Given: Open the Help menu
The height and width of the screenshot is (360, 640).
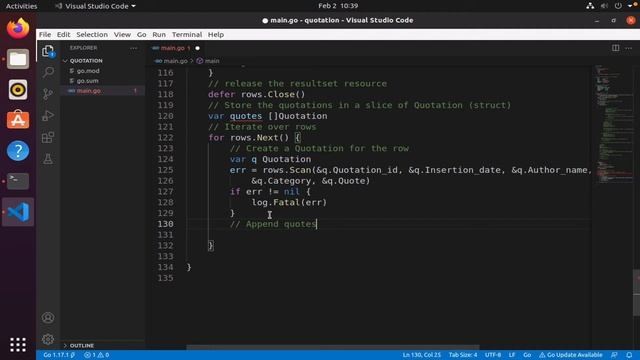Looking at the screenshot, I should point(216,35).
